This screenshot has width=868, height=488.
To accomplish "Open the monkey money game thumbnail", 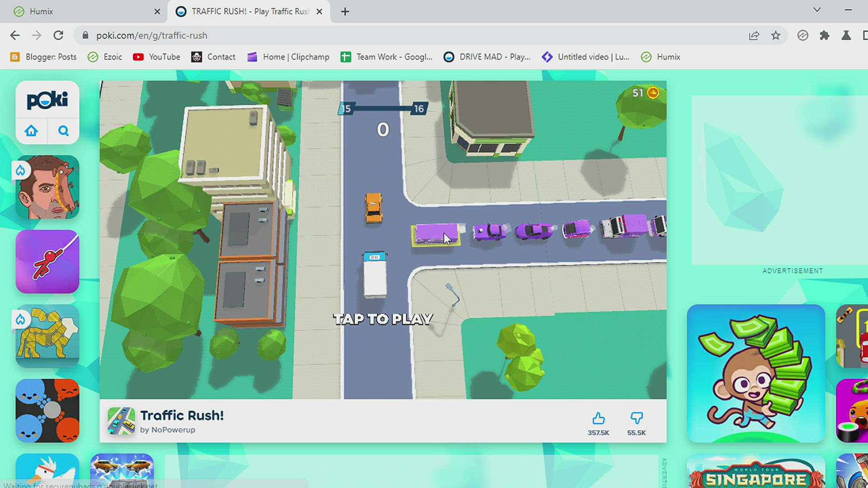I will (755, 373).
